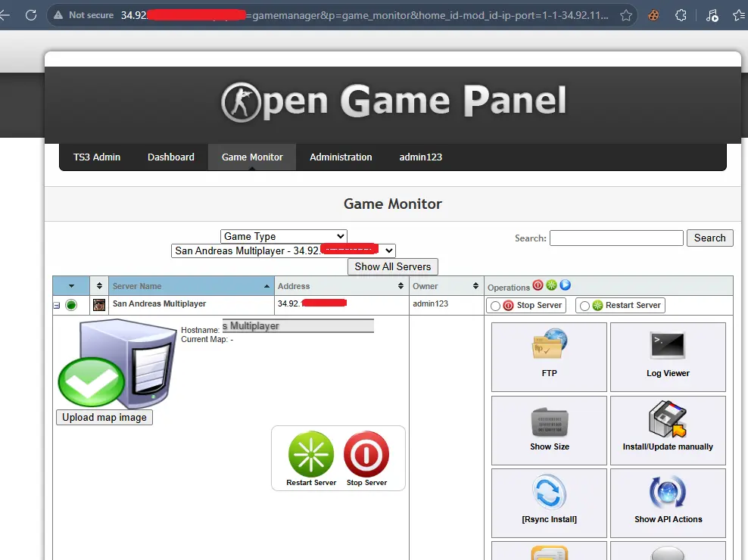Open the Game Type dropdown
The width and height of the screenshot is (748, 560).
[x=283, y=236]
